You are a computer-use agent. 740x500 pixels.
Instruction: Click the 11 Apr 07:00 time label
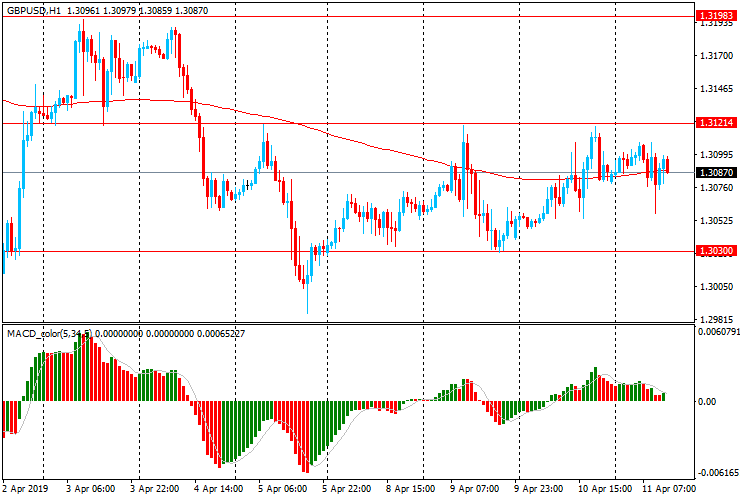[x=669, y=488]
